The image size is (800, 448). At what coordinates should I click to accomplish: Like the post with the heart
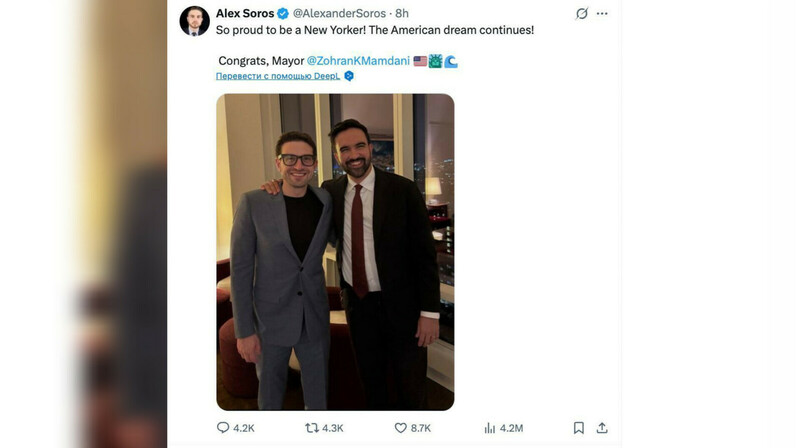point(401,428)
